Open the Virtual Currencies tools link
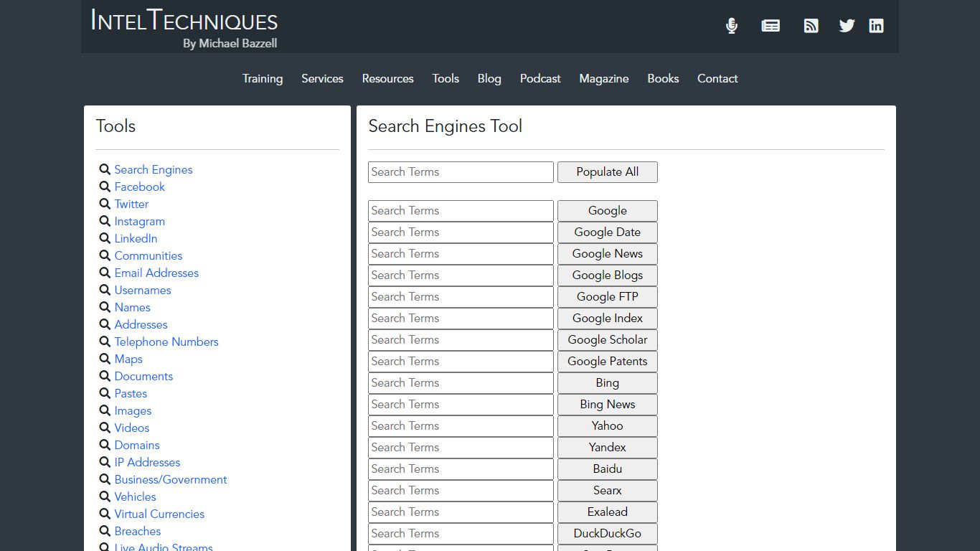 (x=159, y=514)
